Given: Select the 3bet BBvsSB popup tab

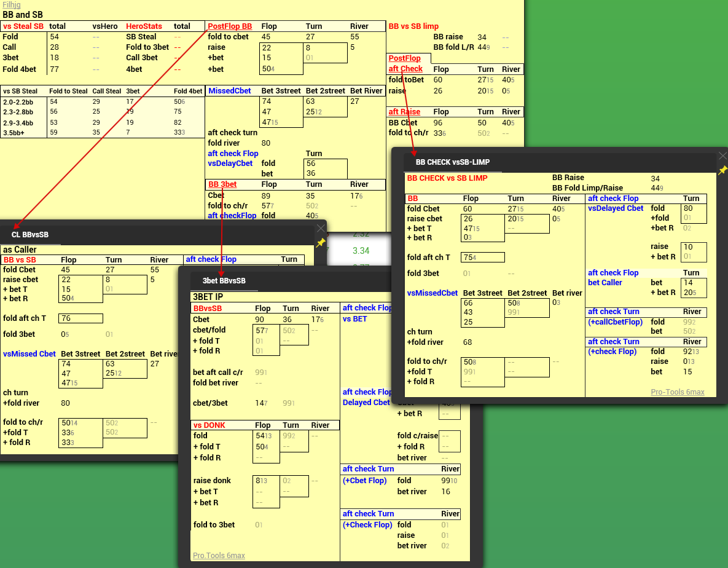Looking at the screenshot, I should tap(224, 281).
